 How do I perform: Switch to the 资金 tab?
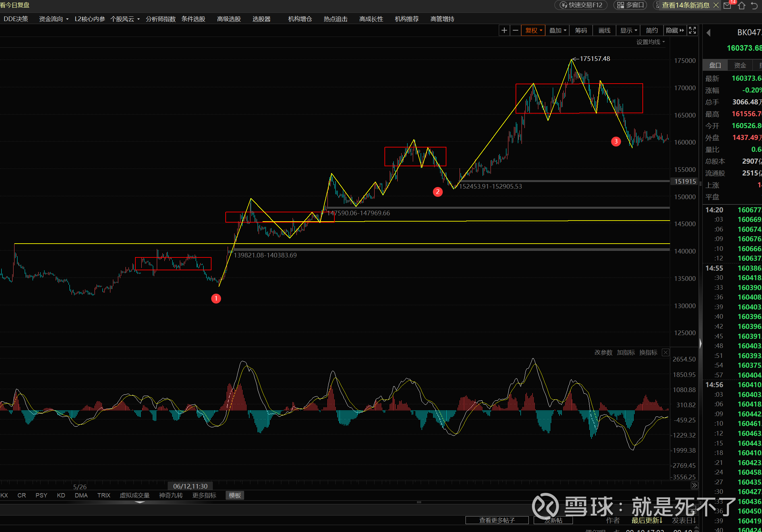point(740,65)
